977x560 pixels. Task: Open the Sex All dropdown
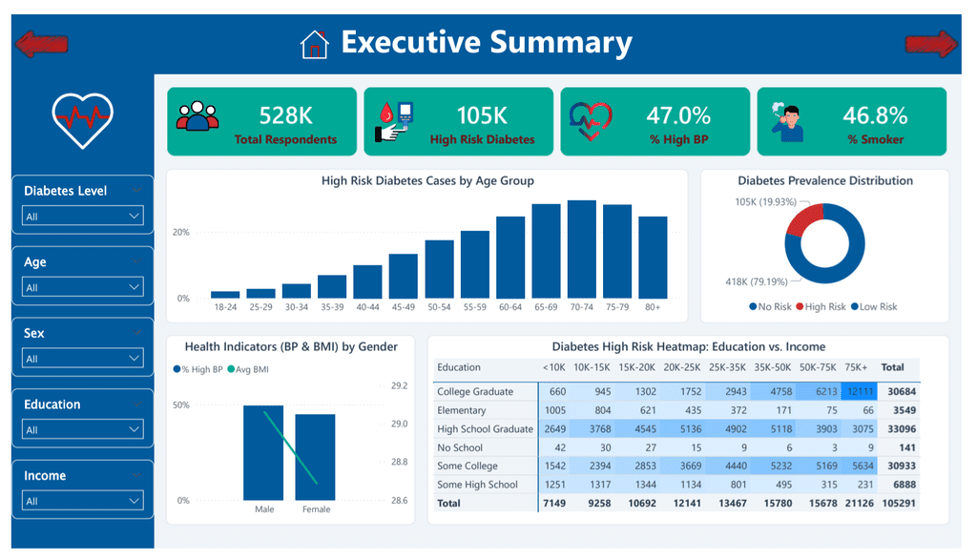coord(83,358)
